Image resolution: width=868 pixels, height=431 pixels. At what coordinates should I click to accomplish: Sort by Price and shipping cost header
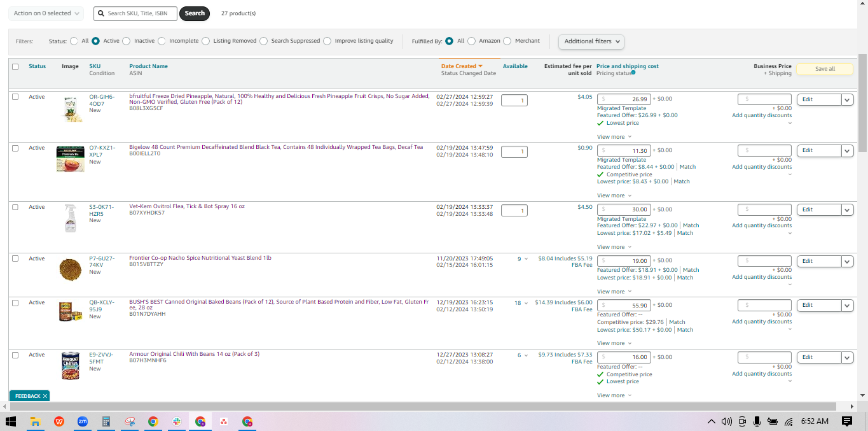click(x=628, y=66)
